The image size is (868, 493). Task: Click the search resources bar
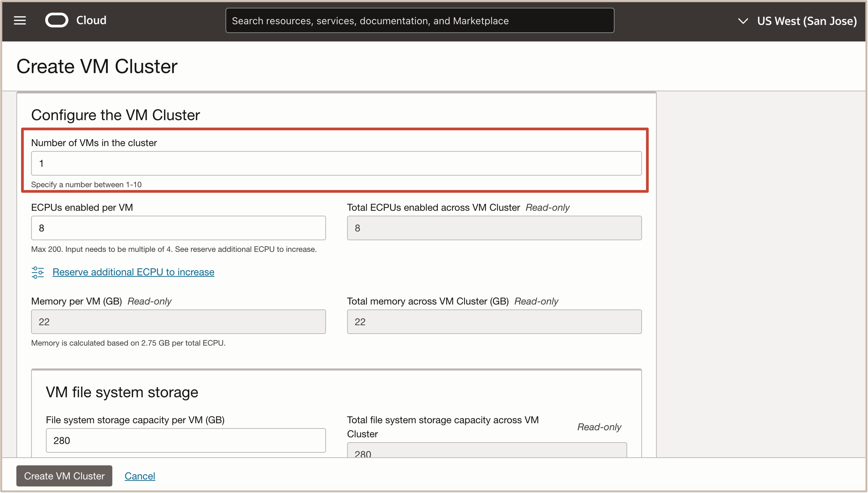tap(419, 21)
